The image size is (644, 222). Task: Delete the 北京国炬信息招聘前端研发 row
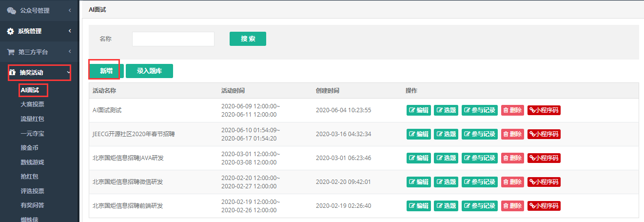point(512,206)
